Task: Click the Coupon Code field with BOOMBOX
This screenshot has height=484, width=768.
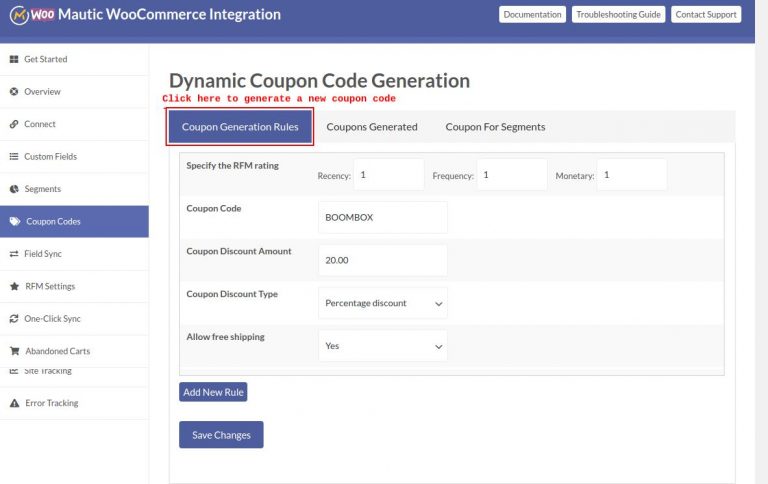Action: [x=383, y=217]
